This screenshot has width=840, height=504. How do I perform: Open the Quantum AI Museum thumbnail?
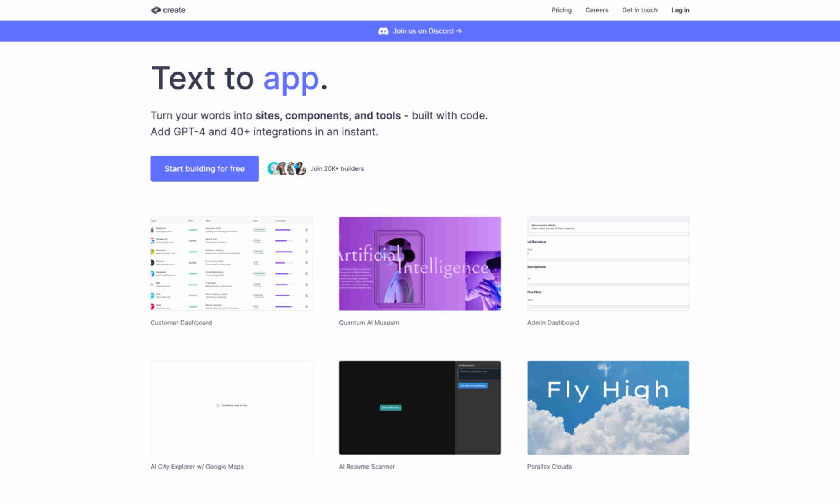pyautogui.click(x=420, y=264)
